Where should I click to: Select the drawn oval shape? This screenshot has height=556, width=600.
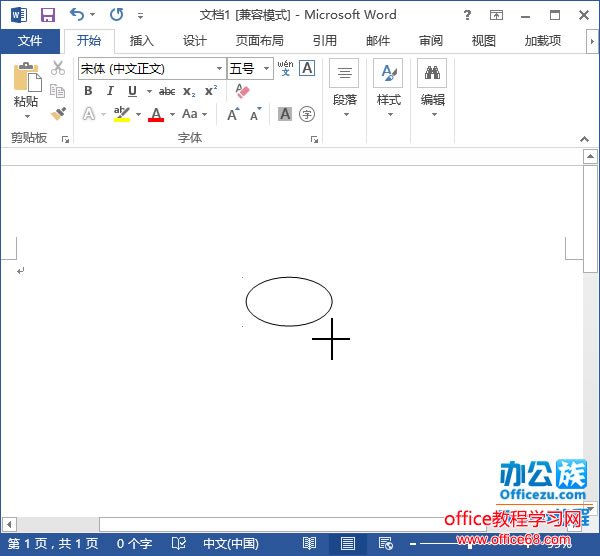(289, 301)
